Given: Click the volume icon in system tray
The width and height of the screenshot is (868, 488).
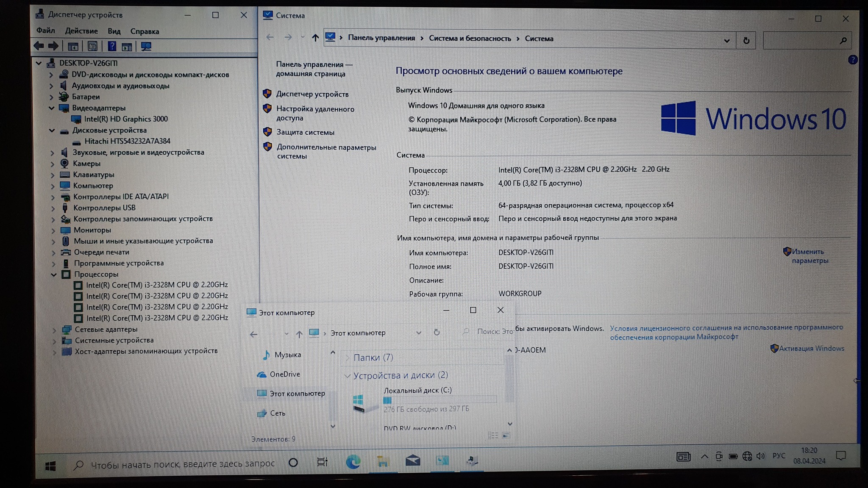Looking at the screenshot, I should [760, 456].
